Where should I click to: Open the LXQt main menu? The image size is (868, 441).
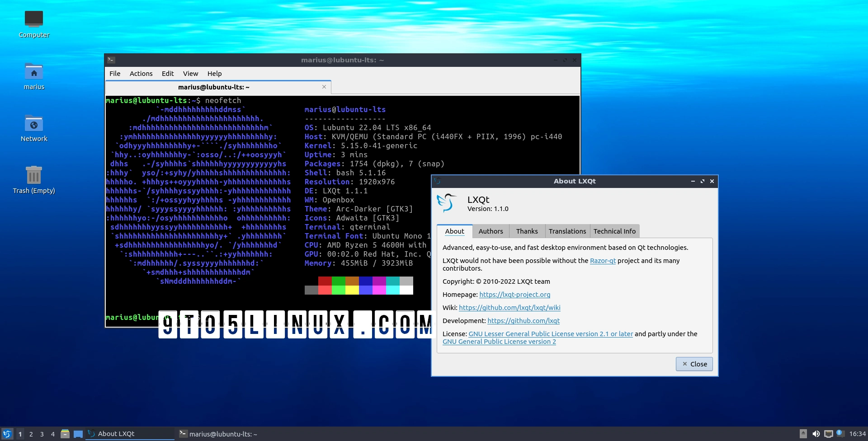tap(7, 434)
